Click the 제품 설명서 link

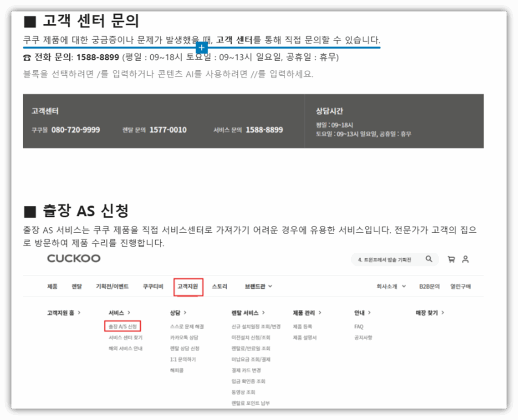[305, 338]
